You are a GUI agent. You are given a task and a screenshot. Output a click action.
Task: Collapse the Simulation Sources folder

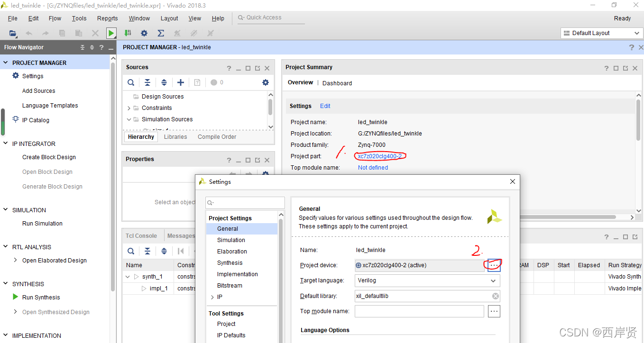tap(129, 119)
